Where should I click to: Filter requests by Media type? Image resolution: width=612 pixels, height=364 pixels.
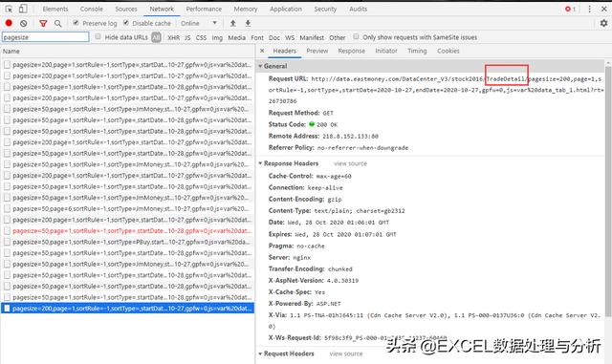point(236,37)
